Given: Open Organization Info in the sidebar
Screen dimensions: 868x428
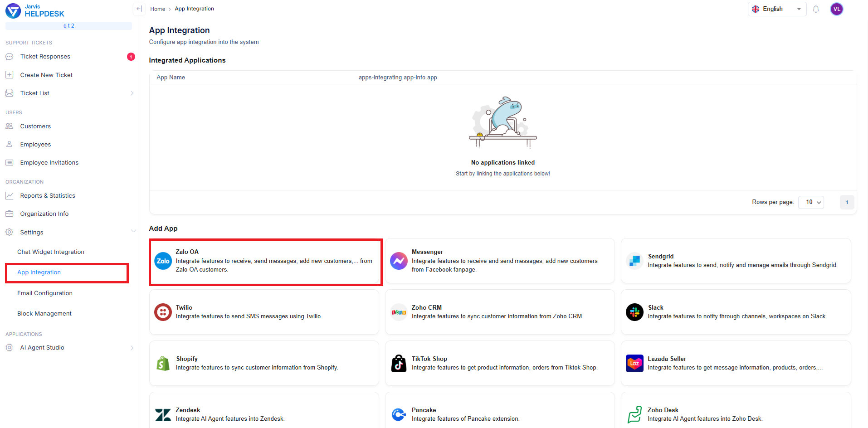Looking at the screenshot, I should [44, 214].
